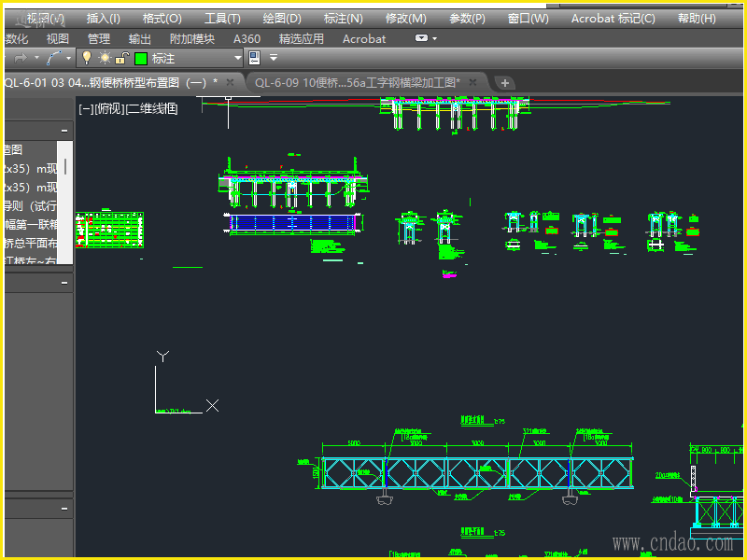Viewport: 747px width, 560px height.
Task: Open the 插入(I) menu
Action: pyautogui.click(x=104, y=19)
